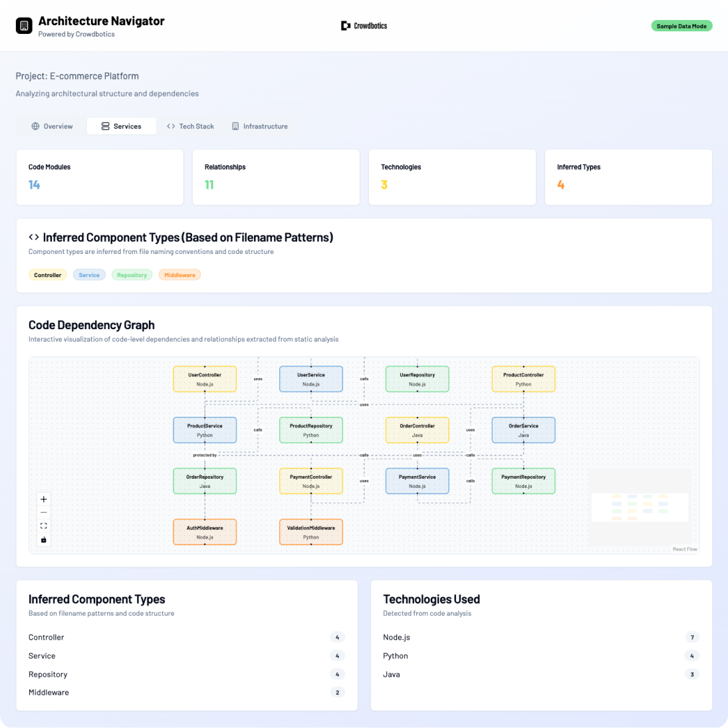Click the globe icon on the Overview tab
This screenshot has width=728, height=728.
(34, 126)
